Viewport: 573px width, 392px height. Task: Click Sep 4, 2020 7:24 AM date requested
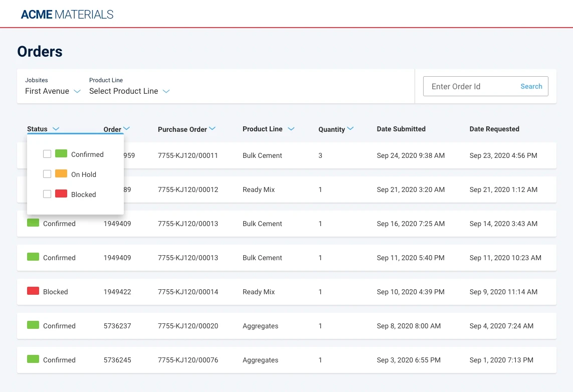[x=501, y=326]
